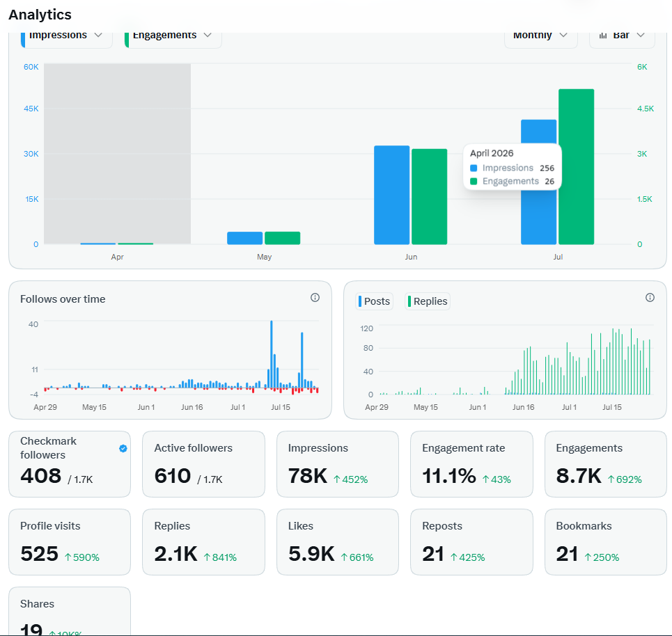This screenshot has width=672, height=636.
Task: Click the 60K left axis label
Action: point(31,67)
